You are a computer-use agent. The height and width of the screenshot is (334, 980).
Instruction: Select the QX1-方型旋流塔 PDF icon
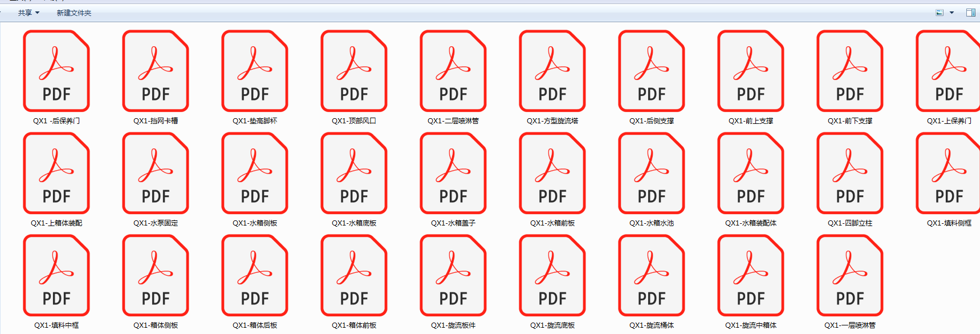[552, 71]
